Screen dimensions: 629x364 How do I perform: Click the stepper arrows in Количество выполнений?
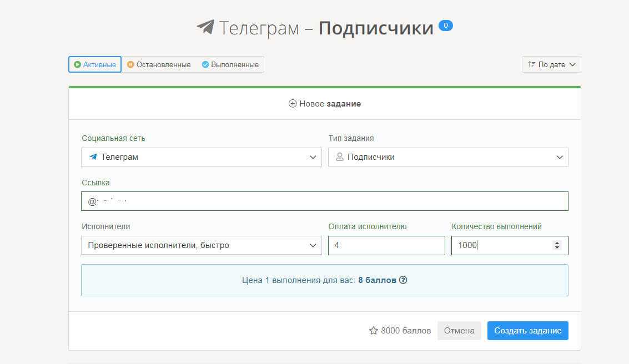click(557, 245)
